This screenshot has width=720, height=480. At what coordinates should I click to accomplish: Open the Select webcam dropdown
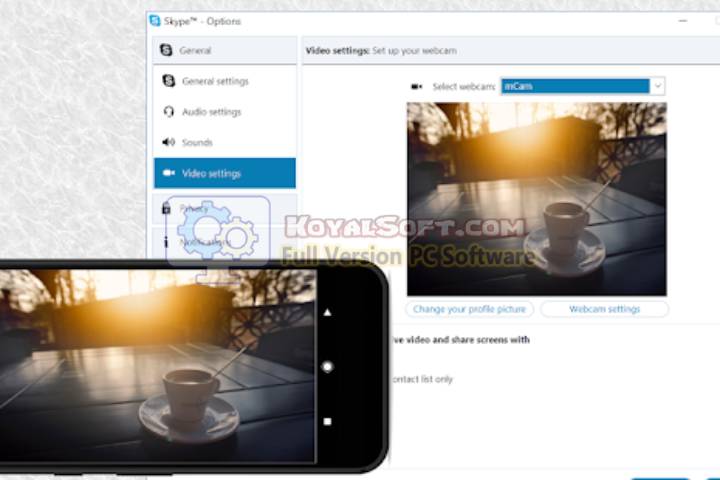point(582,86)
